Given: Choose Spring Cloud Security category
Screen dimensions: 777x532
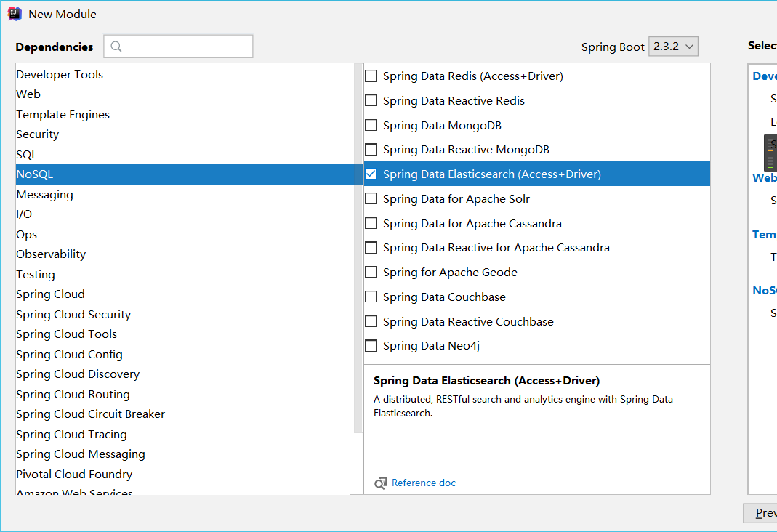Looking at the screenshot, I should [x=185, y=315].
